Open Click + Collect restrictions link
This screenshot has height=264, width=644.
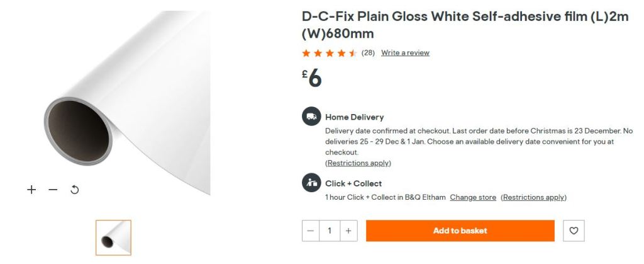click(533, 197)
